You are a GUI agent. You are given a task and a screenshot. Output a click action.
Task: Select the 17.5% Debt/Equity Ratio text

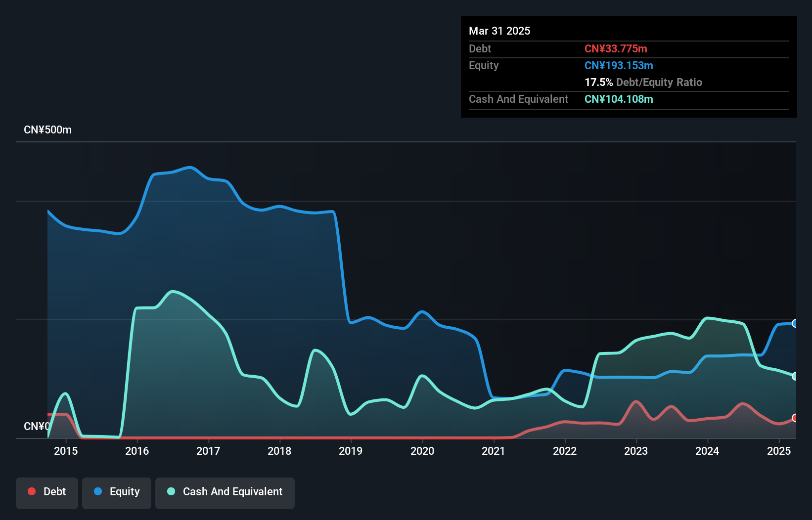[x=643, y=82]
